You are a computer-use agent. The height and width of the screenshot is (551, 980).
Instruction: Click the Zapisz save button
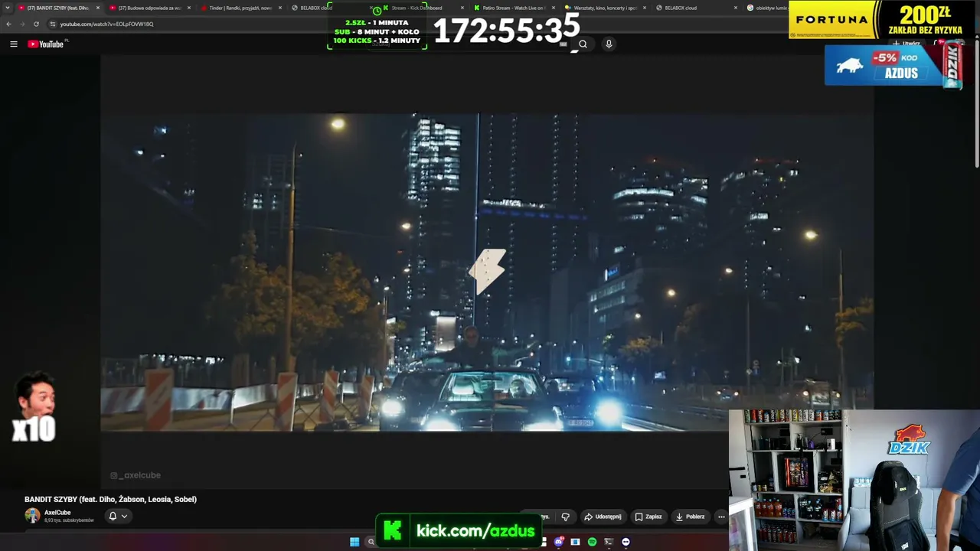coord(648,517)
